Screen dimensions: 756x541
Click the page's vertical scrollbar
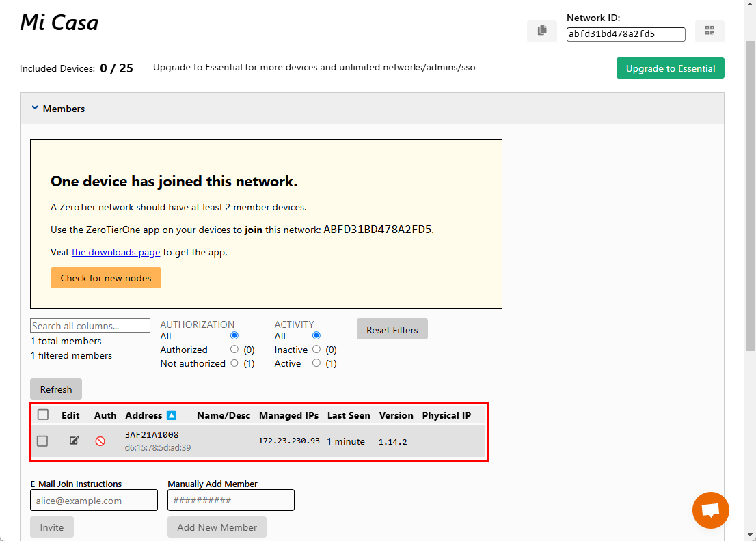pos(750,205)
